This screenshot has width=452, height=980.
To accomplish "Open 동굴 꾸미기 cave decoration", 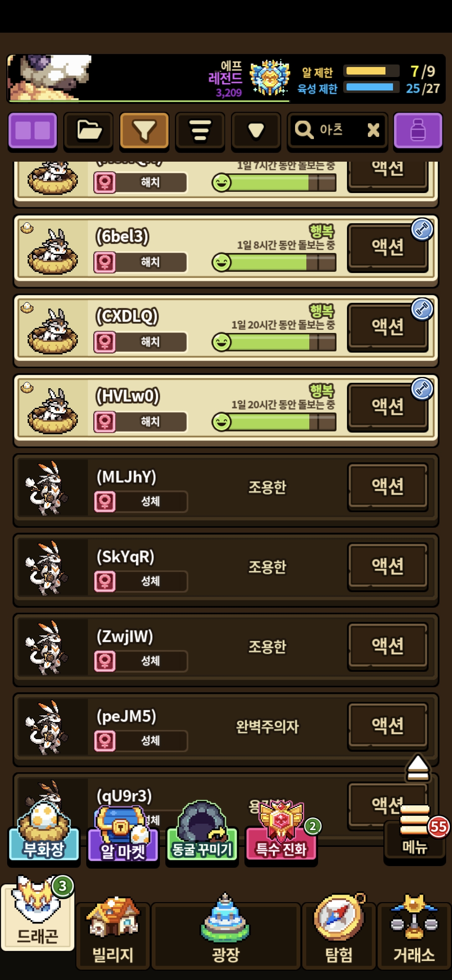I will [202, 833].
